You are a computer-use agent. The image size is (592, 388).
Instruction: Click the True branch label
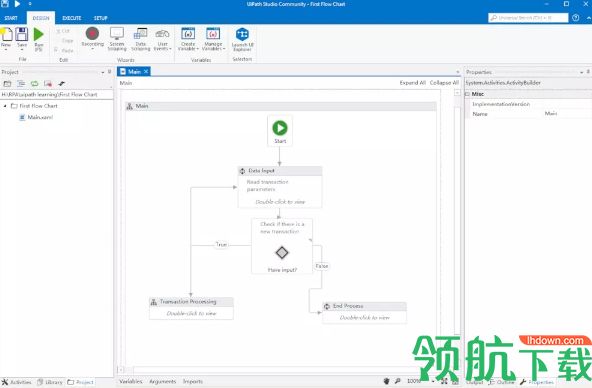221,245
